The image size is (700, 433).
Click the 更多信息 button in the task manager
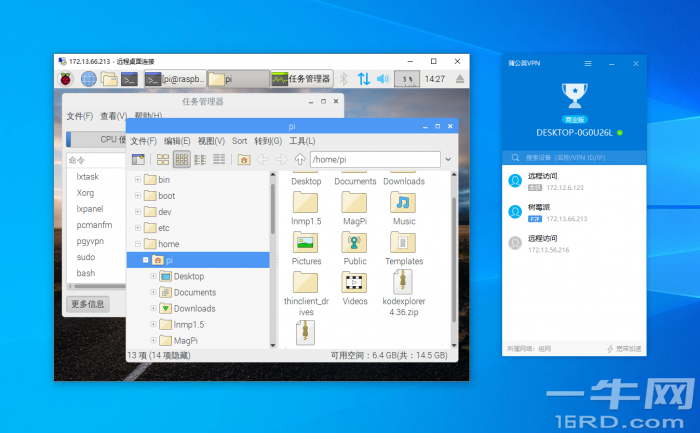click(x=88, y=304)
